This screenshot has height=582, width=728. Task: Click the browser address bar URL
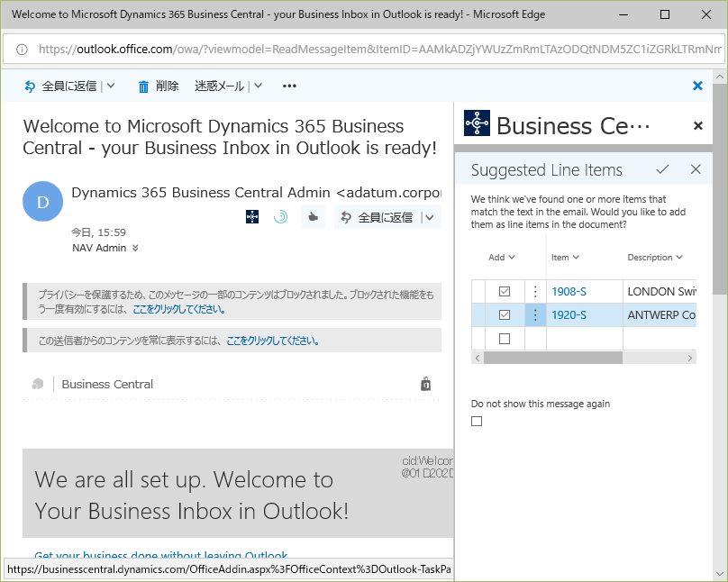coord(380,50)
